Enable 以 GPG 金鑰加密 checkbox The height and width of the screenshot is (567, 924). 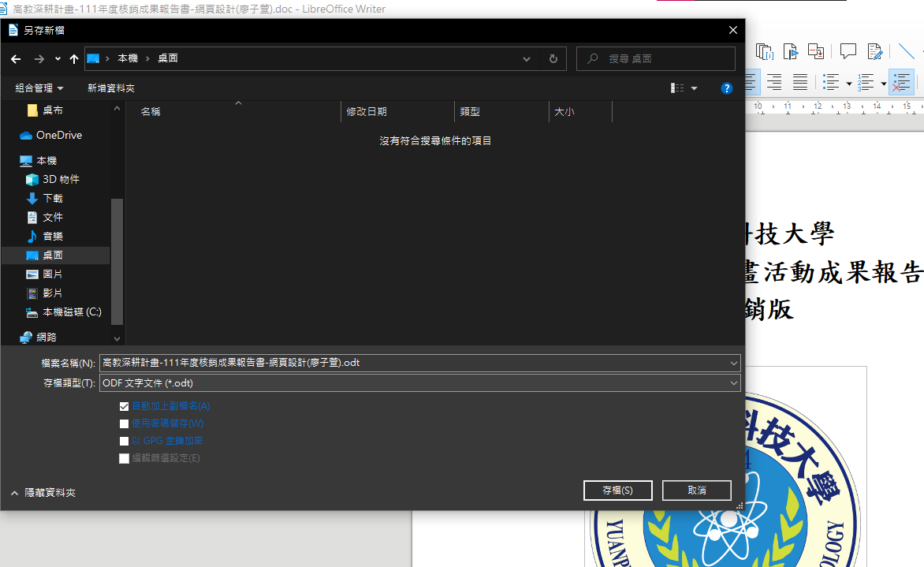click(124, 441)
